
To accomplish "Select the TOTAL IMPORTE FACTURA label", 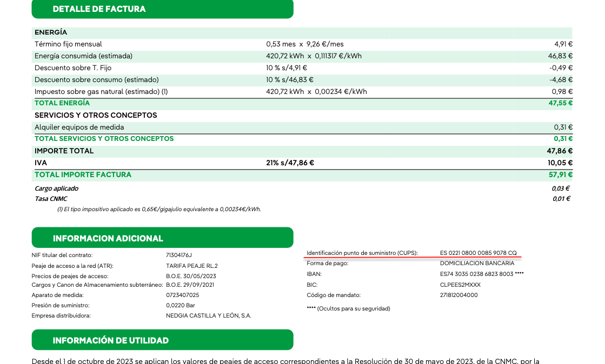I will (x=83, y=174).
